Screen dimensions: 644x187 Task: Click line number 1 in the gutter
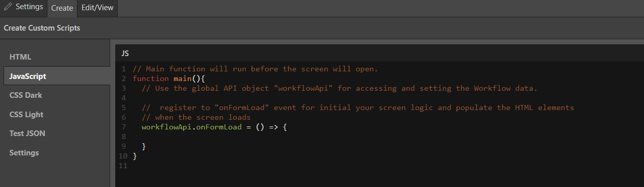124,69
